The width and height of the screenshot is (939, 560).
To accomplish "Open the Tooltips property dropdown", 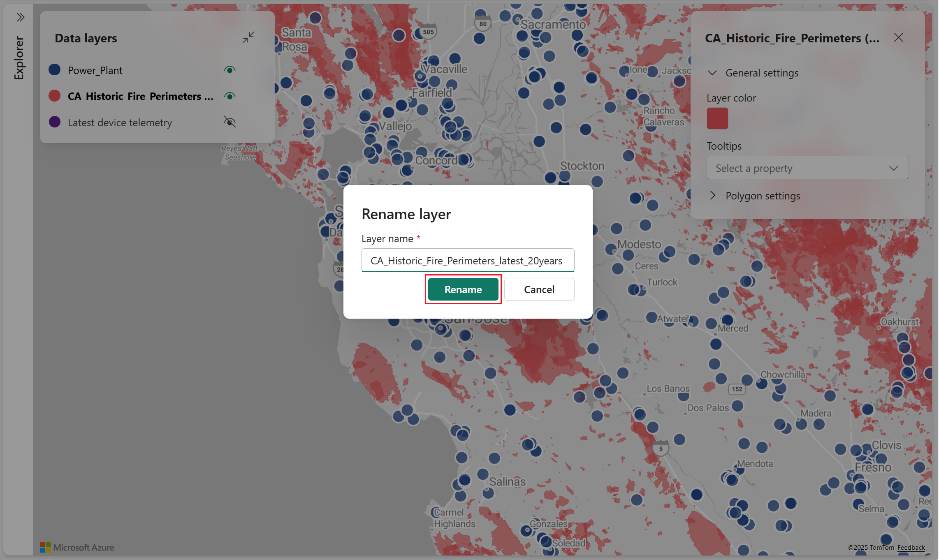I will click(x=807, y=168).
